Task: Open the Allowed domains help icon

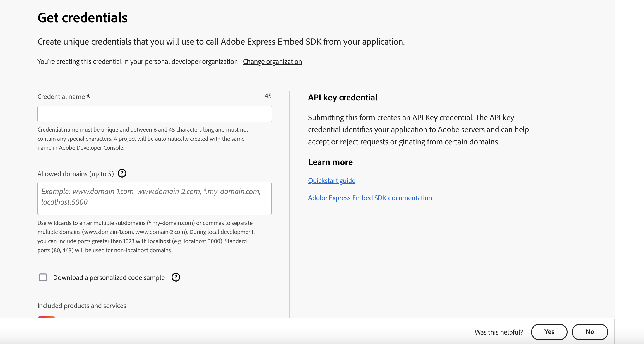Action: tap(122, 173)
